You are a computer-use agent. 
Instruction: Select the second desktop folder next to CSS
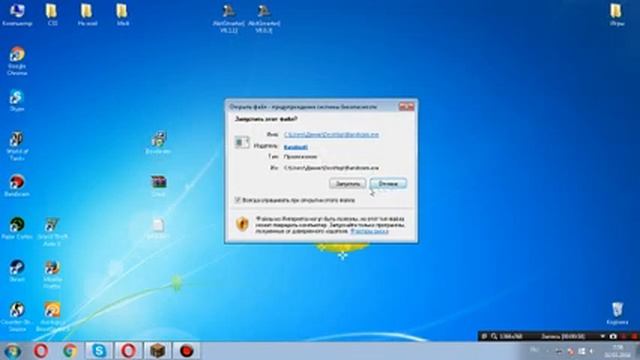[x=87, y=14]
